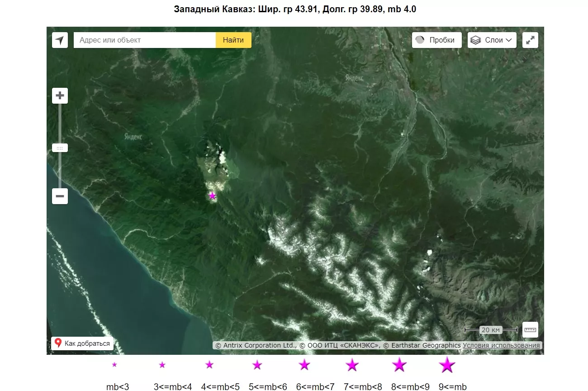The height and width of the screenshot is (391, 588).
Task: Click the layers stack icon
Action: (x=475, y=40)
